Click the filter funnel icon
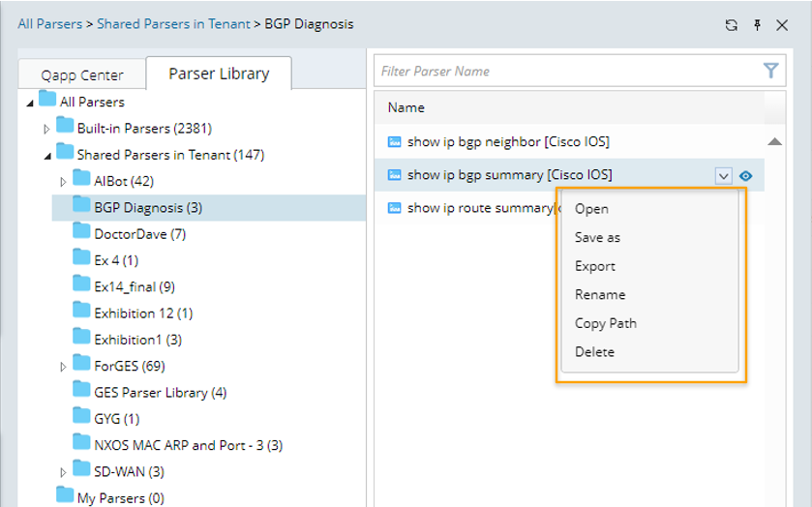The height and width of the screenshot is (507, 812). [770, 70]
